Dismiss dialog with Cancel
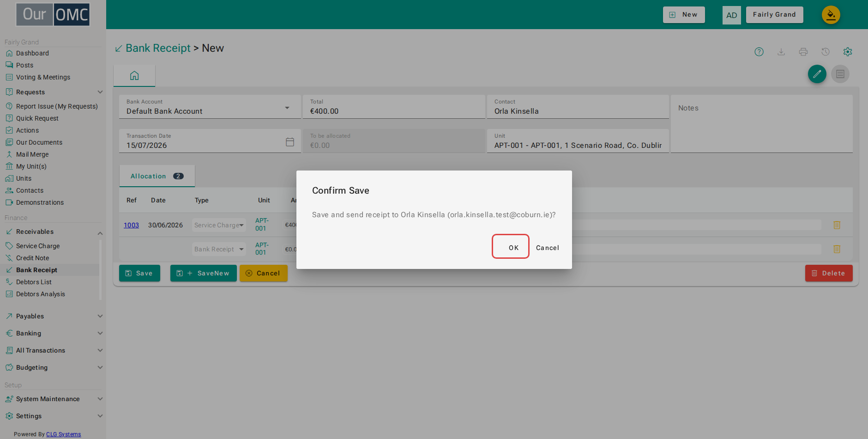Viewport: 868px width, 439px height. click(x=547, y=248)
